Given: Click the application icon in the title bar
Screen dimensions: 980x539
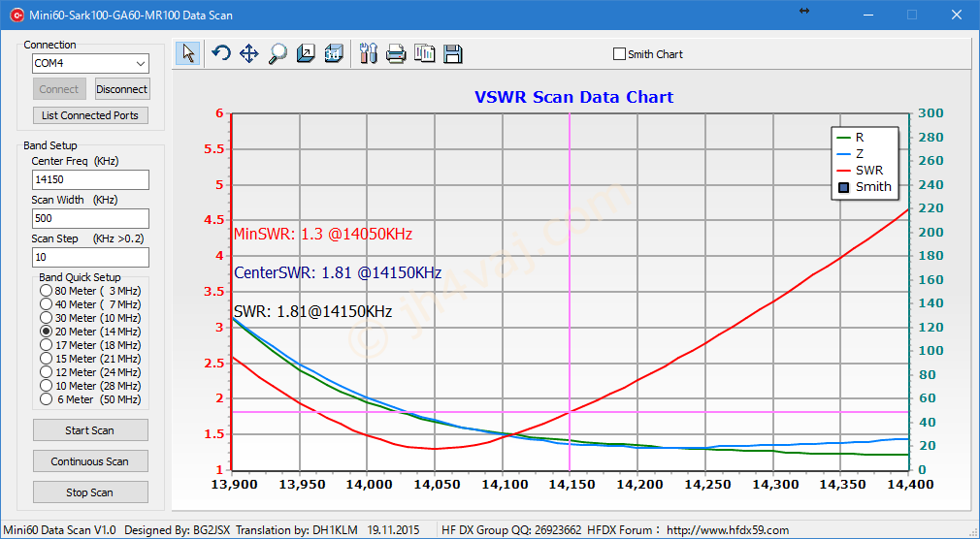Looking at the screenshot, I should [16, 15].
